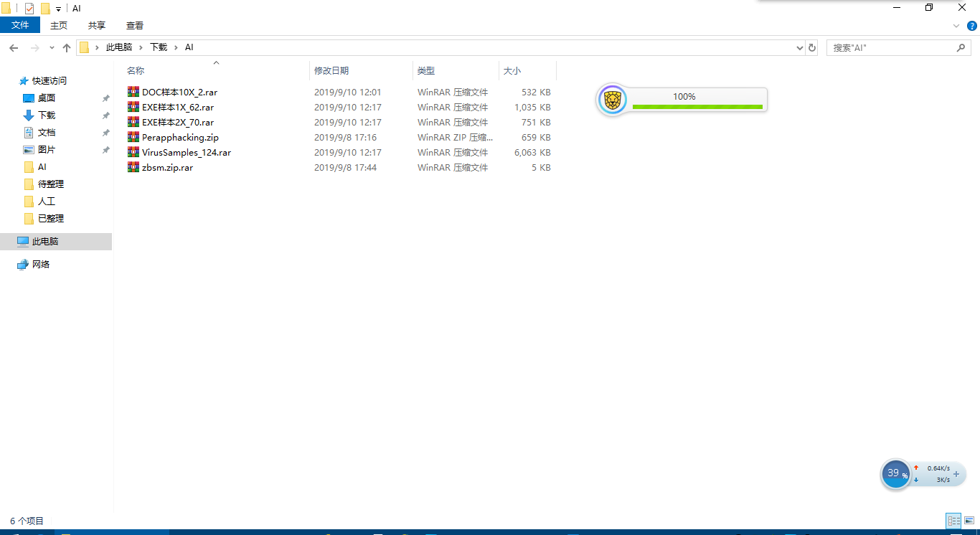Select VirusSamples_124.rar file icon
Screen dimensions: 980x535
(133, 152)
